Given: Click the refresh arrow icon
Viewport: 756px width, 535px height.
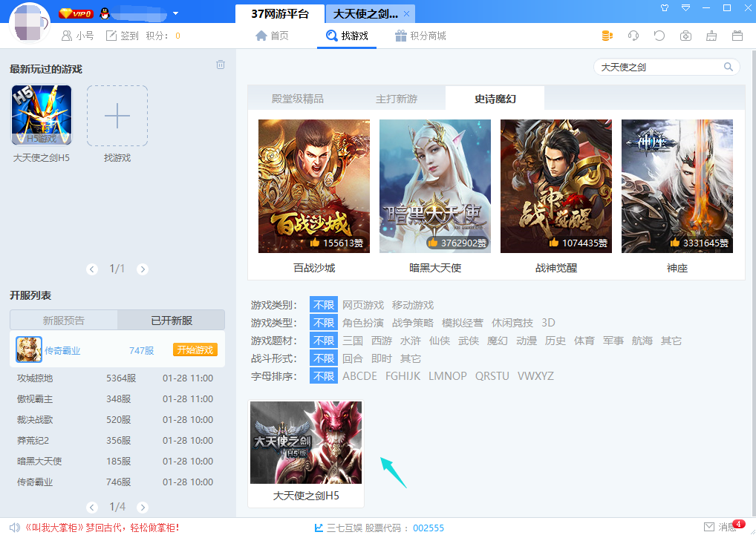Looking at the screenshot, I should 659,36.
